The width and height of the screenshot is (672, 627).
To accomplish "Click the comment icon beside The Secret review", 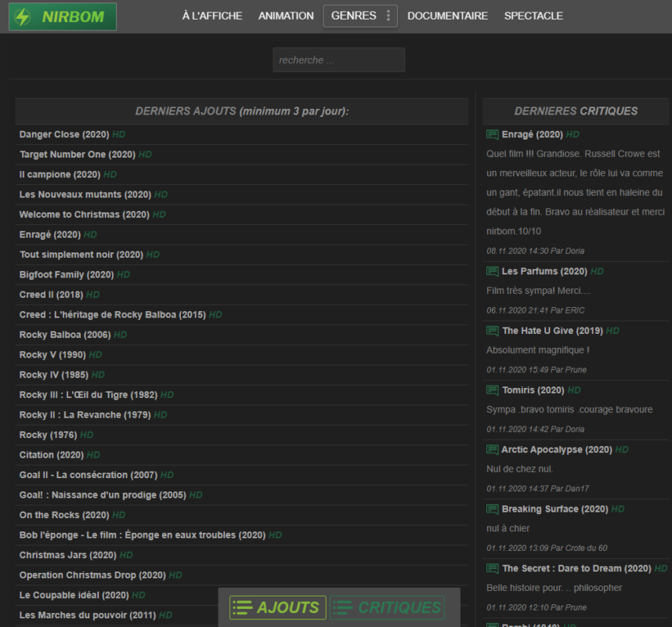I will [493, 569].
